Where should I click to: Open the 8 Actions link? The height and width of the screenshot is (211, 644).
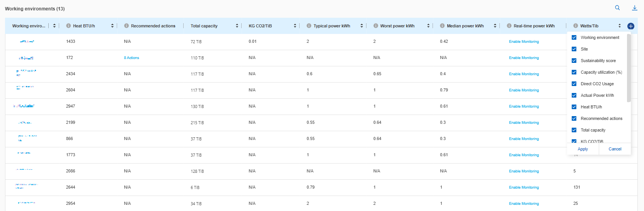(x=131, y=58)
